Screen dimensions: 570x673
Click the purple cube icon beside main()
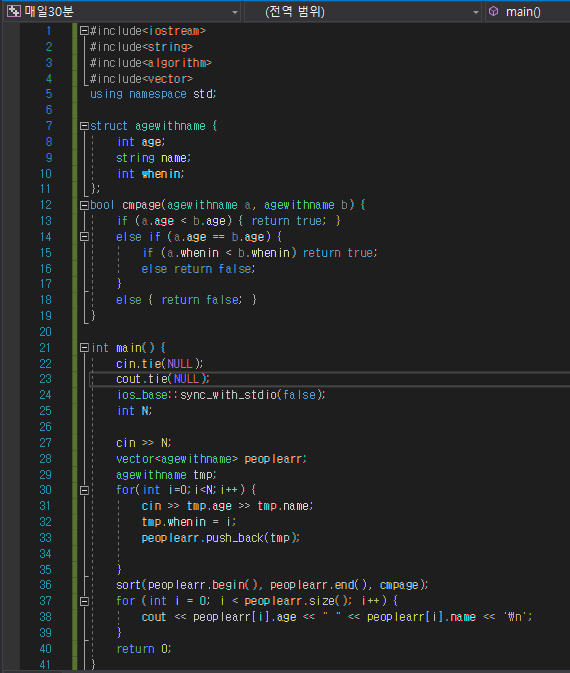(494, 11)
